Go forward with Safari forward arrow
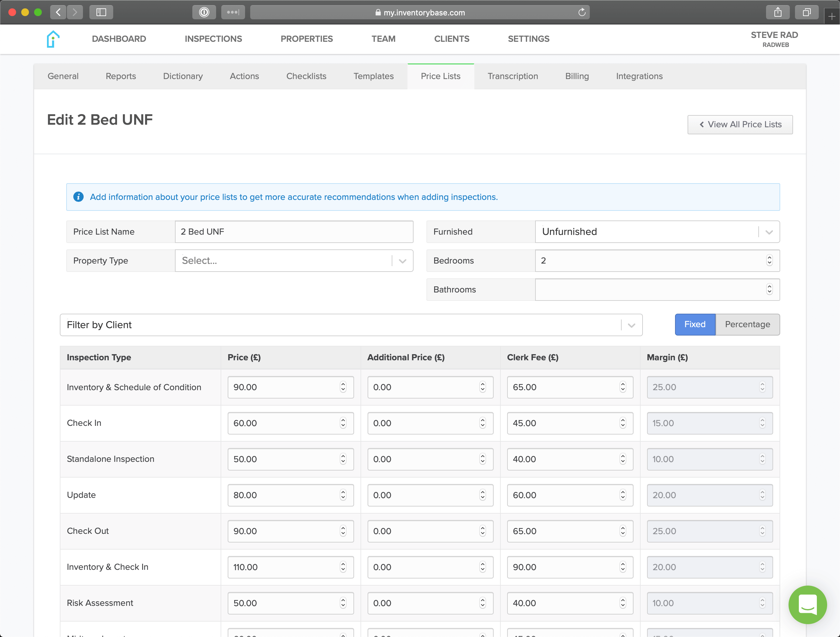Image resolution: width=840 pixels, height=637 pixels. coord(75,12)
